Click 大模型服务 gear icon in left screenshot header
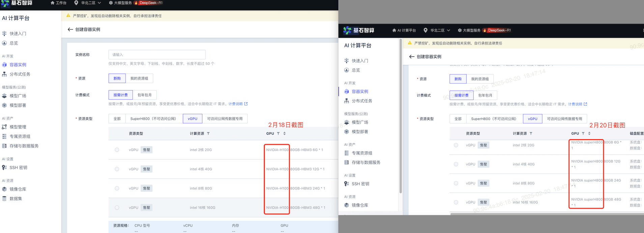This screenshot has height=233, width=644. (111, 3)
